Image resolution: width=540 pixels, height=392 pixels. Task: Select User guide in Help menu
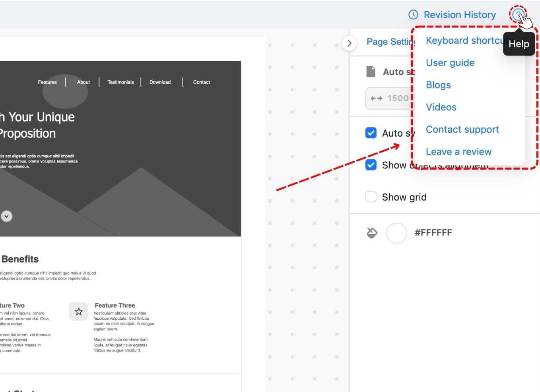point(450,63)
